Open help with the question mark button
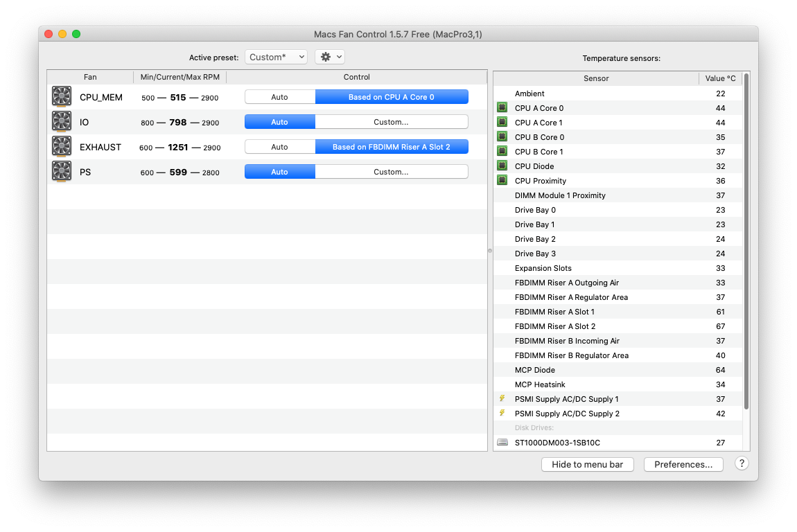The height and width of the screenshot is (532, 797). coord(742,463)
